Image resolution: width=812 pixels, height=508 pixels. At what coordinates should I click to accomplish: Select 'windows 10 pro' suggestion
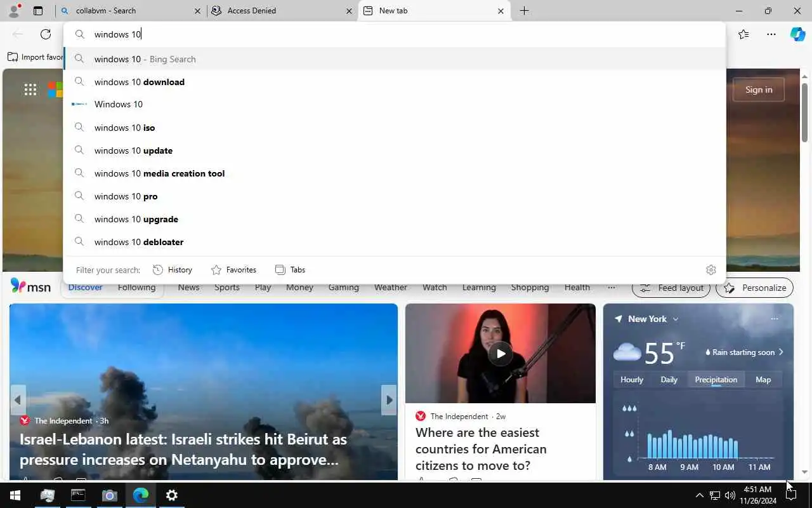[x=394, y=196]
